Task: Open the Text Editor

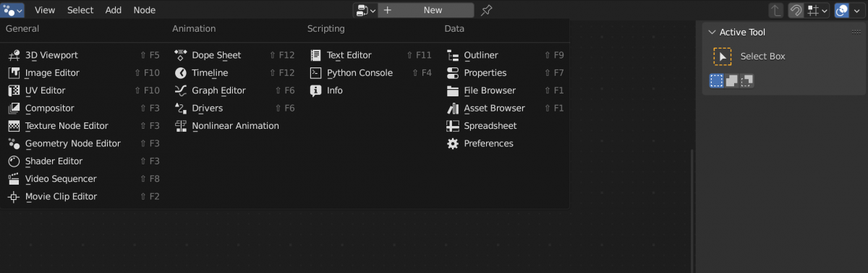Action: [x=370, y=55]
